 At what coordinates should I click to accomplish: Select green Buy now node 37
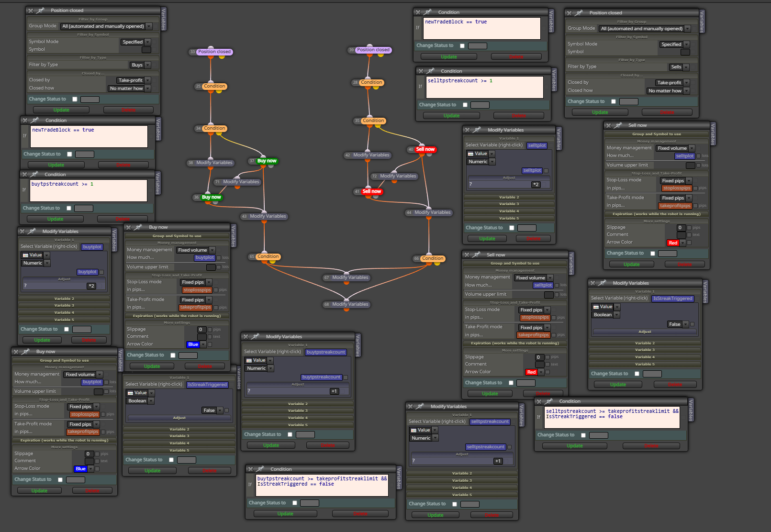267,161
